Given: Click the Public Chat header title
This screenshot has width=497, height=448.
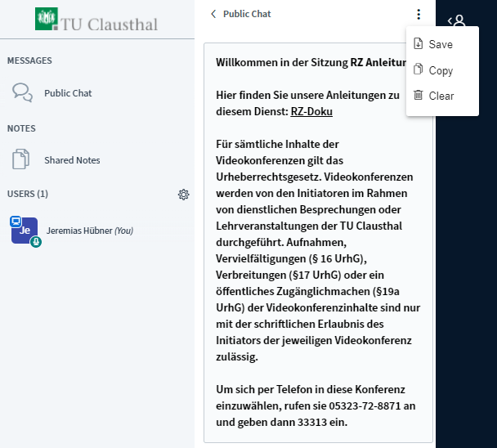Looking at the screenshot, I should [247, 14].
